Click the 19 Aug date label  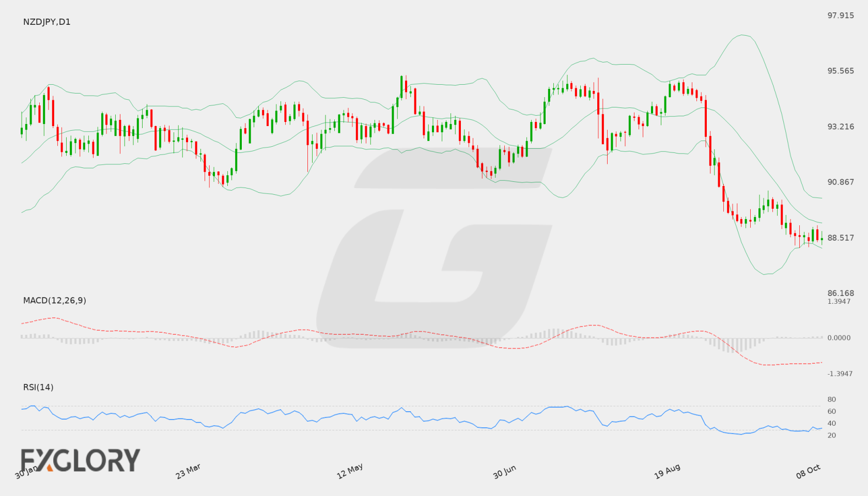click(x=667, y=471)
